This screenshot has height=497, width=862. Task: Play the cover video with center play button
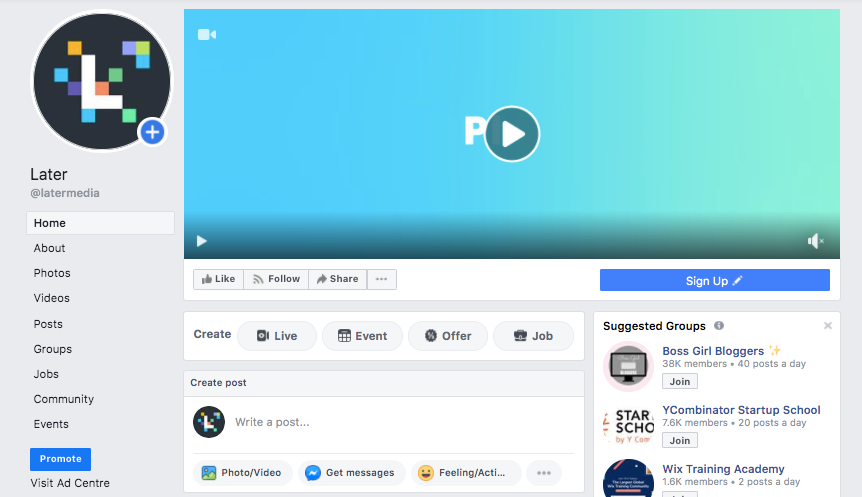click(512, 134)
